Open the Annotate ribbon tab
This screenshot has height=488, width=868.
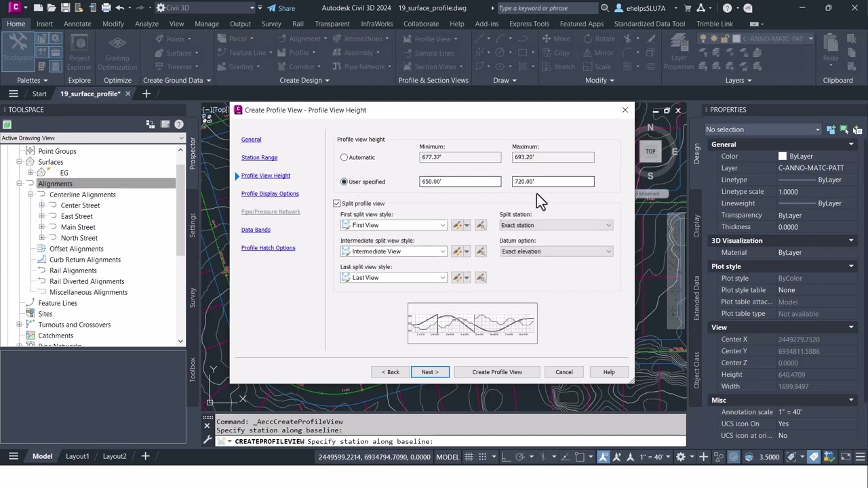(77, 24)
